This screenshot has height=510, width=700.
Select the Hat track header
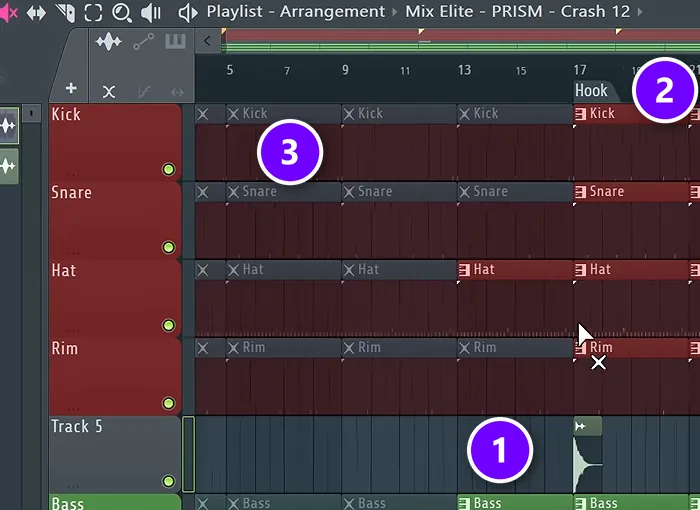click(x=115, y=299)
